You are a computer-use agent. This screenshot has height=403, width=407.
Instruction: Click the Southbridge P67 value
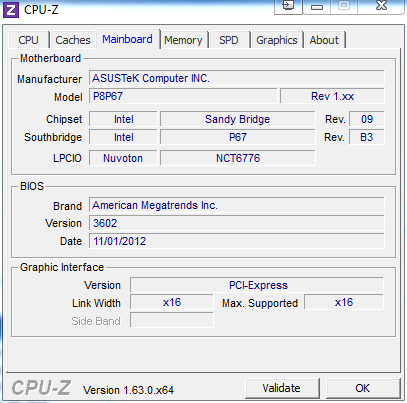pos(238,137)
